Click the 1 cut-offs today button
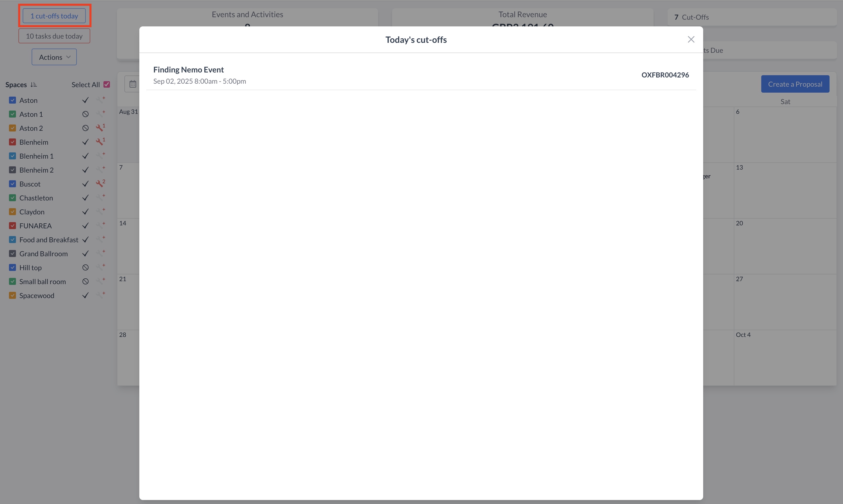 tap(54, 16)
